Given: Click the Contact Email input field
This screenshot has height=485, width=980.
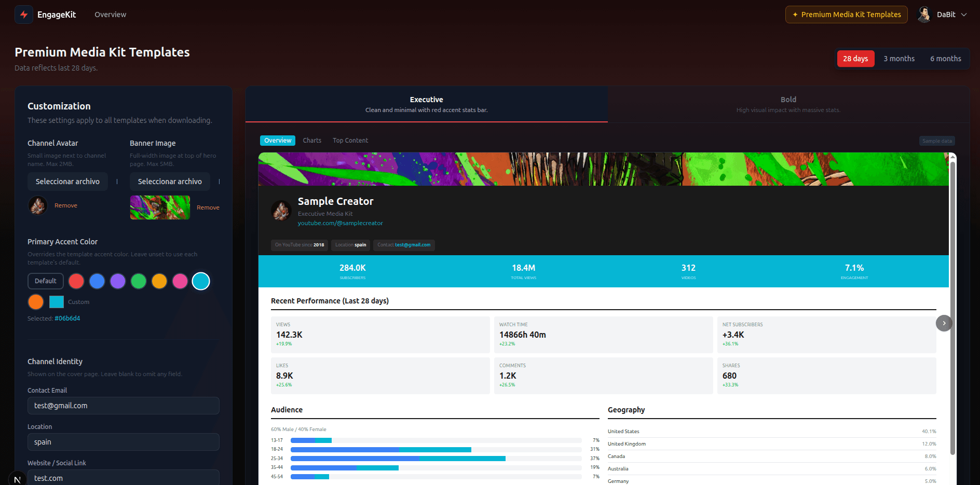Looking at the screenshot, I should pos(123,405).
